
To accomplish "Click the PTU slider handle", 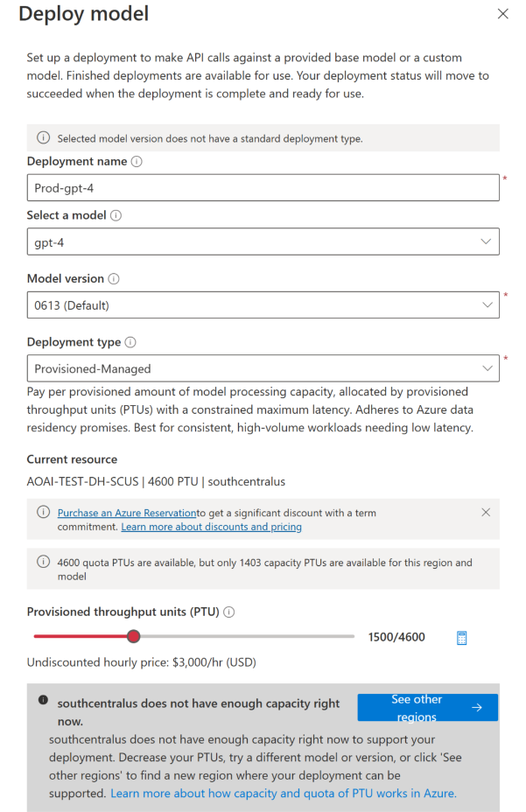I will click(134, 637).
